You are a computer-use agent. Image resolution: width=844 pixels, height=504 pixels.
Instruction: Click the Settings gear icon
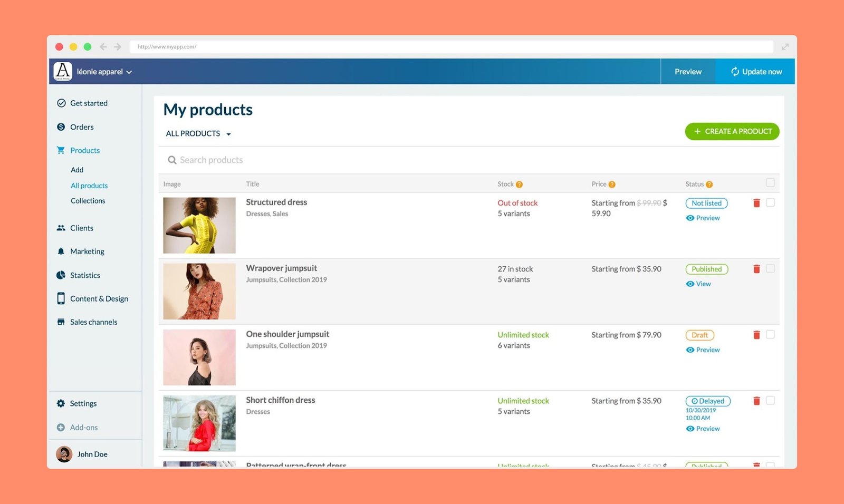(61, 403)
